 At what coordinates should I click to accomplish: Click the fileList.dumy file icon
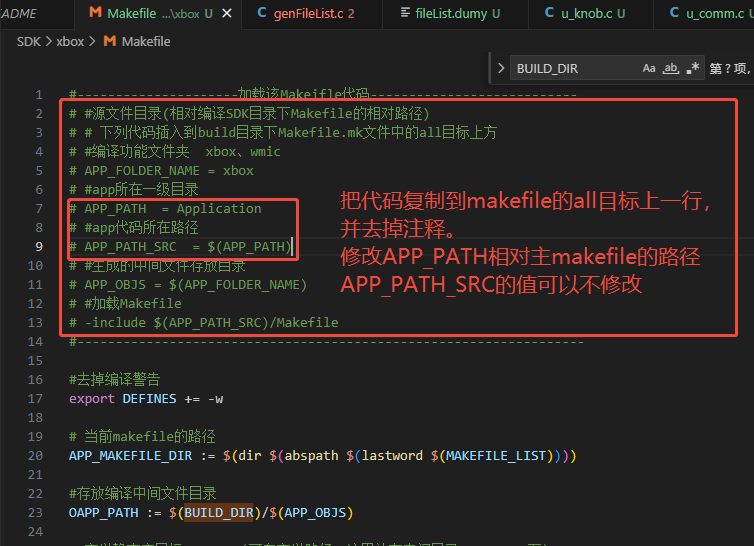405,13
